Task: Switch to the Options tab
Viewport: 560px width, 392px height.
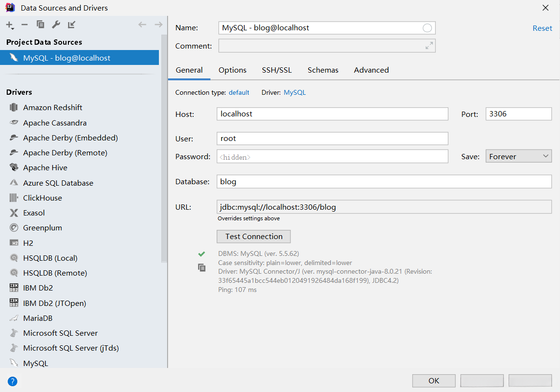Action: pyautogui.click(x=233, y=70)
